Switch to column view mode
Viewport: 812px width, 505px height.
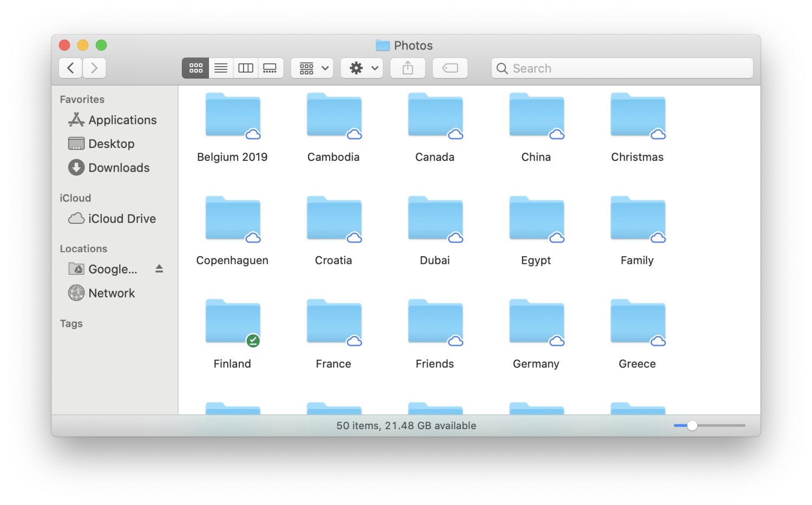click(246, 68)
